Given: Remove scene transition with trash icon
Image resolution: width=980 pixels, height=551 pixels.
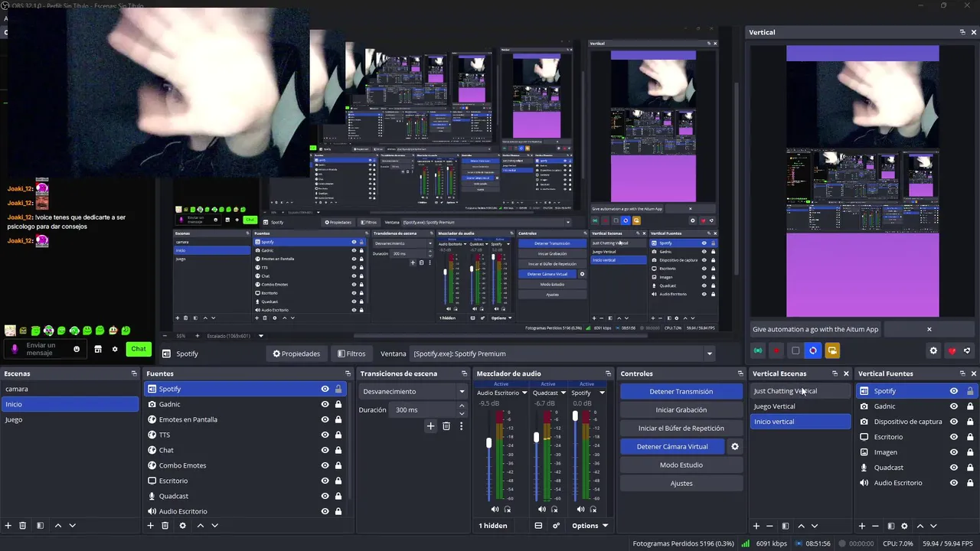Looking at the screenshot, I should (446, 426).
